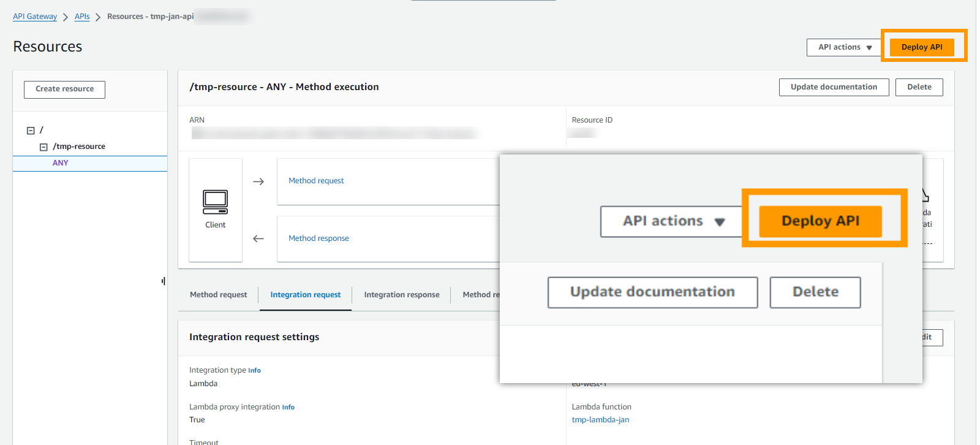Click the Client computer icon

pyautogui.click(x=215, y=202)
